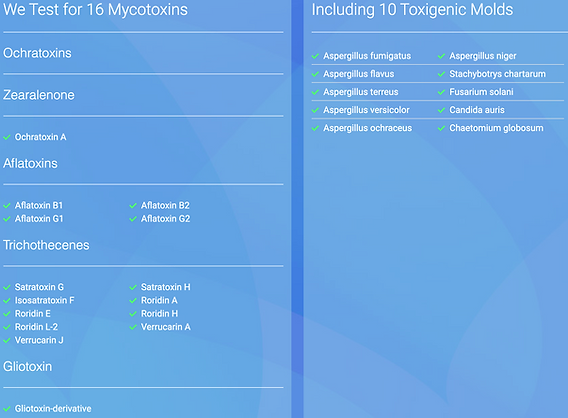The width and height of the screenshot is (568, 418).
Task: Click the 'Aflatoxin B2' text
Action: click(x=165, y=205)
